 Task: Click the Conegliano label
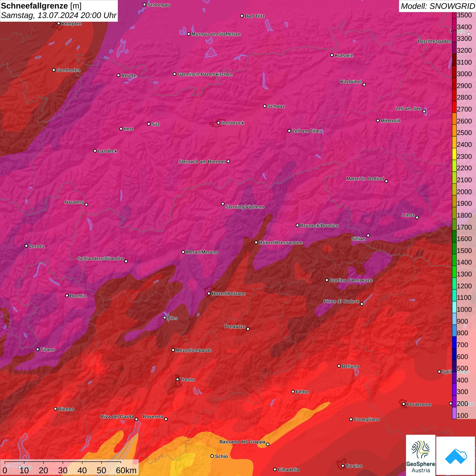pos(367,419)
